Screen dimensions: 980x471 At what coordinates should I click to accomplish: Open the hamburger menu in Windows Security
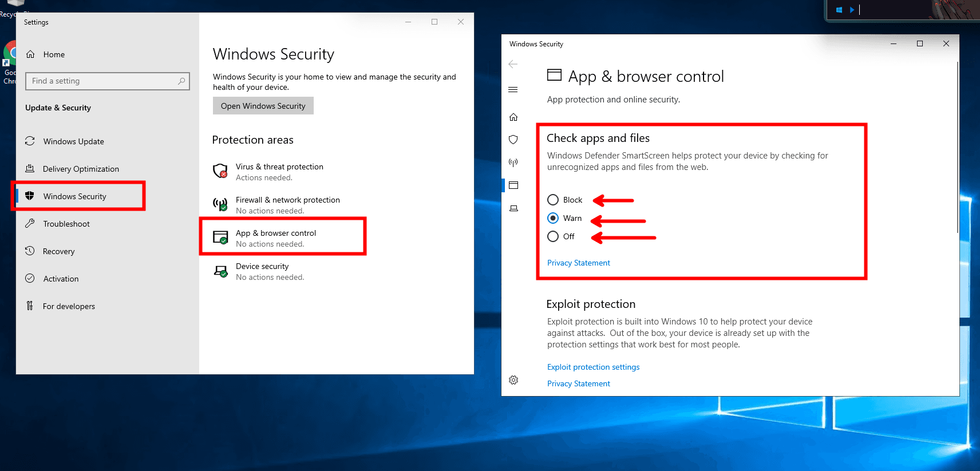click(x=513, y=90)
